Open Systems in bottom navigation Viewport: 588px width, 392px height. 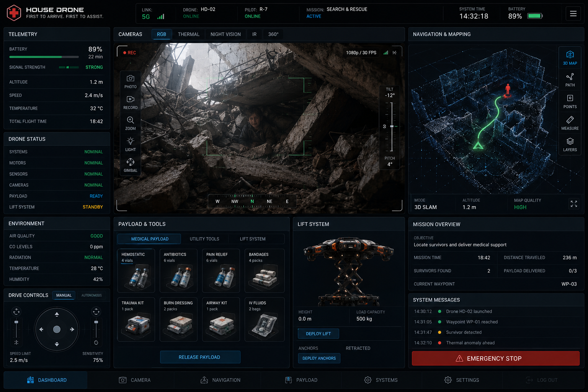[x=381, y=380]
